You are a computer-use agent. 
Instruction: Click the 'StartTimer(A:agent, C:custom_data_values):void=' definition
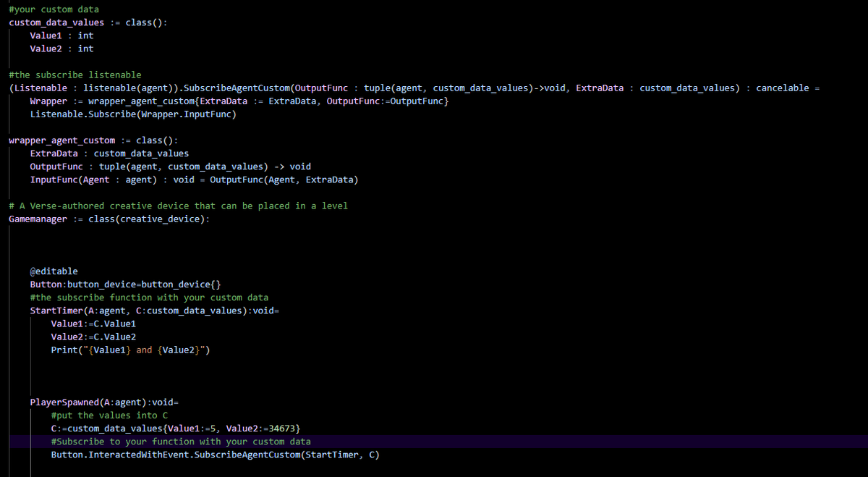click(x=154, y=310)
